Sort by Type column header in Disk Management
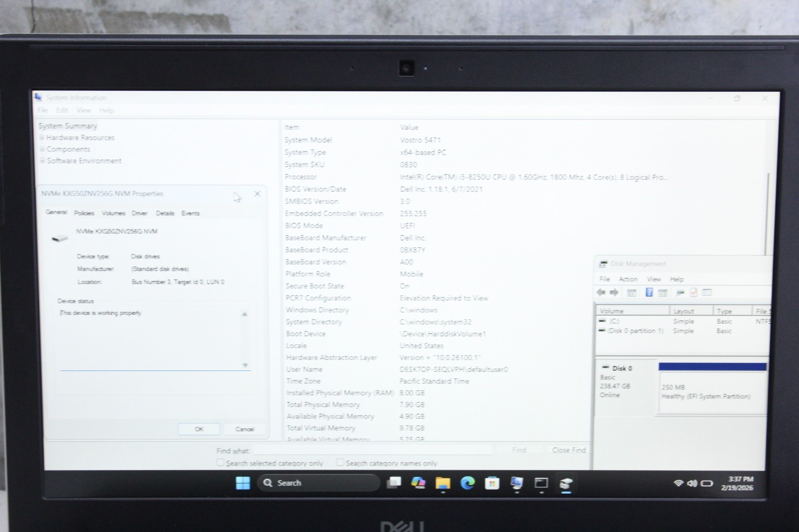Image resolution: width=799 pixels, height=532 pixels. 732,311
